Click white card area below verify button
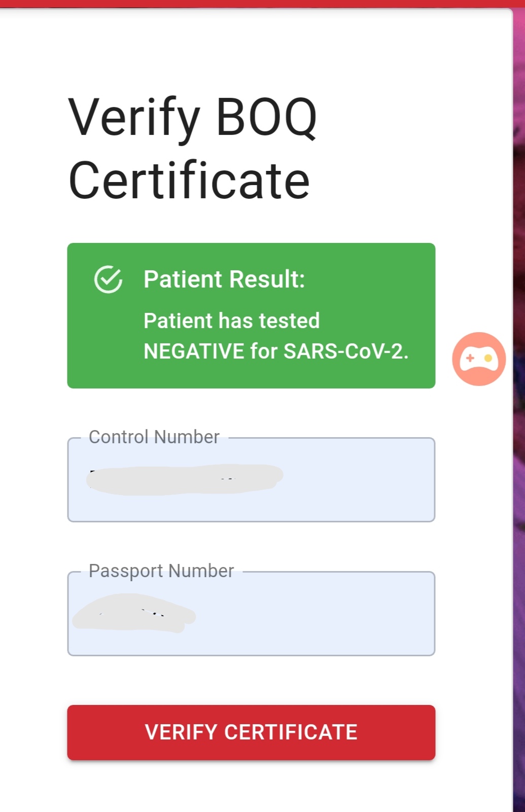Image resolution: width=525 pixels, height=812 pixels. [x=251, y=789]
